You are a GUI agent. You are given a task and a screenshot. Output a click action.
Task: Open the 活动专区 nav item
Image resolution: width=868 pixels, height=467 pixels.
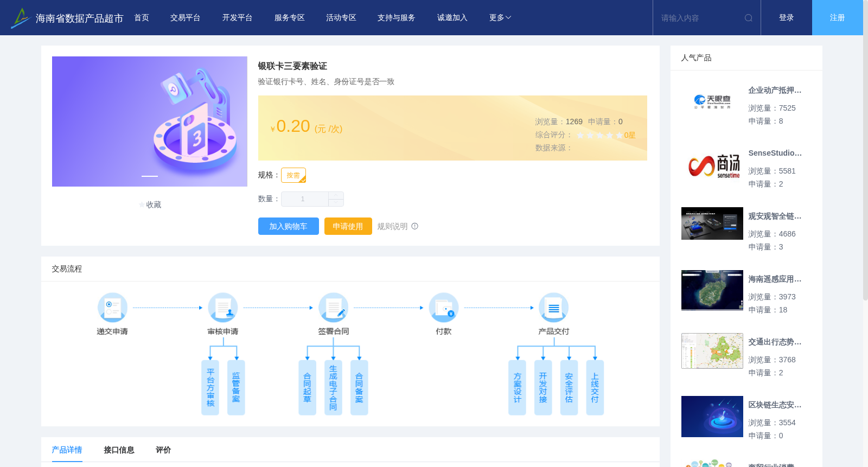[x=341, y=18]
